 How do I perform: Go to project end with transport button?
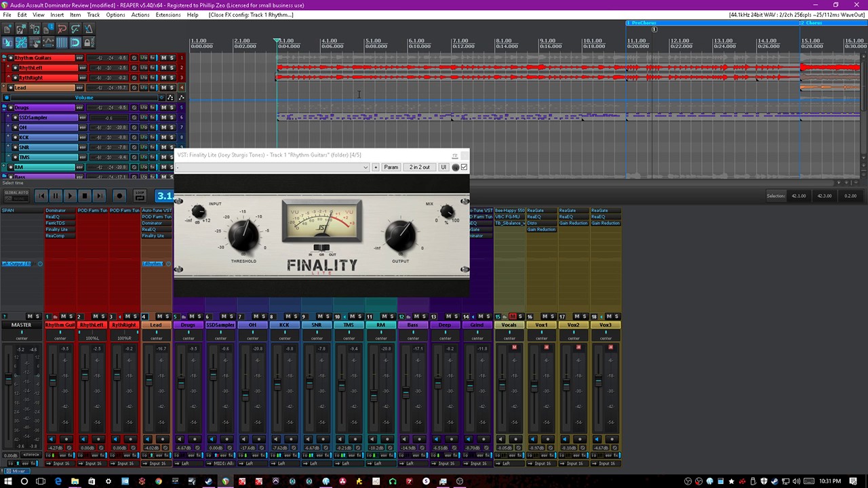click(99, 196)
